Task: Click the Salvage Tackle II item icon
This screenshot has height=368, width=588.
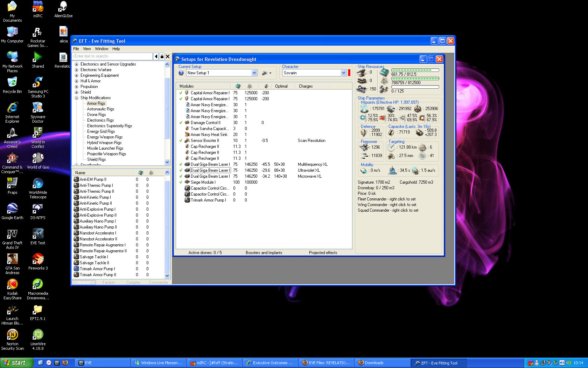Action: click(x=76, y=263)
